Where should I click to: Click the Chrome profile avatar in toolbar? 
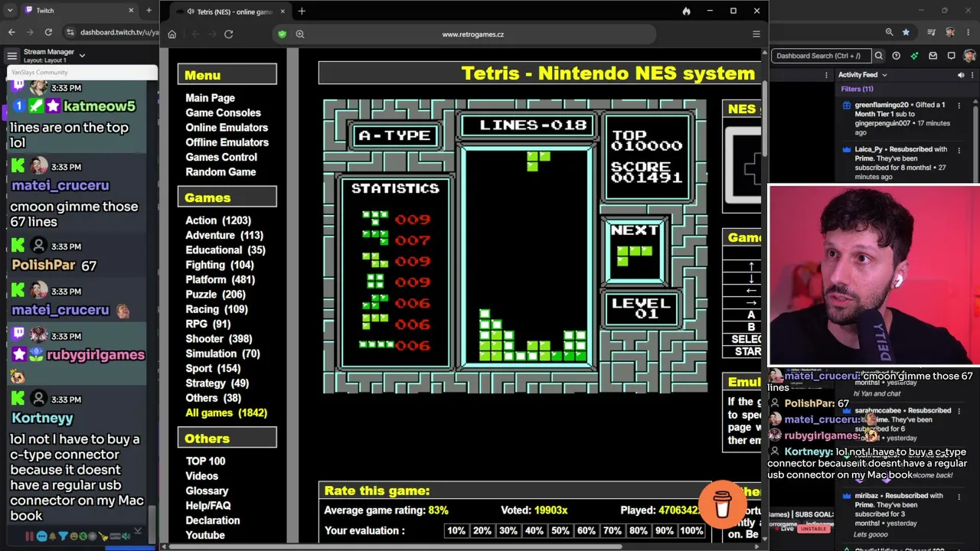coord(950,32)
